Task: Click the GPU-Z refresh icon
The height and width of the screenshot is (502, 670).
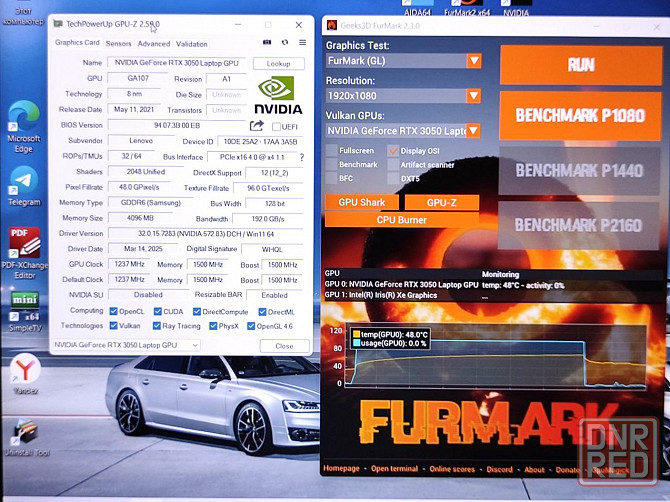Action: coord(285,42)
